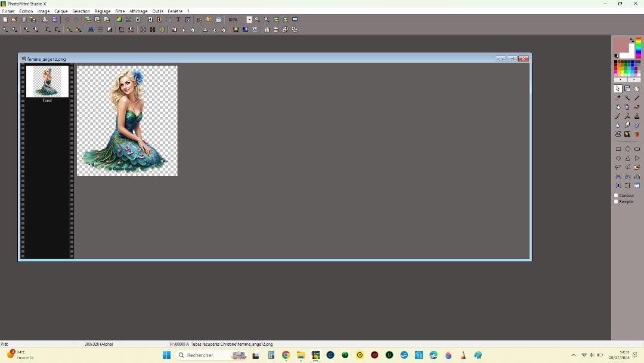Enable the Contour checkbox
The width and height of the screenshot is (644, 363).
click(x=616, y=196)
